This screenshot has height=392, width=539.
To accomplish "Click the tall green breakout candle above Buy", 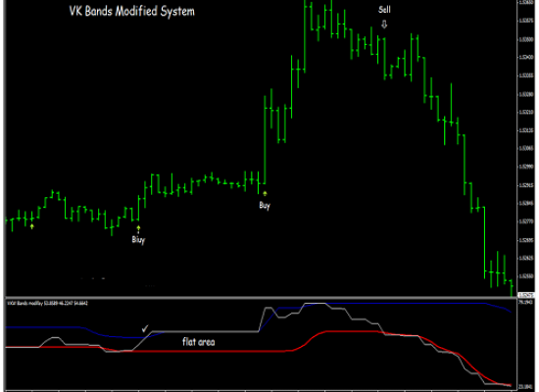I will (x=265, y=139).
